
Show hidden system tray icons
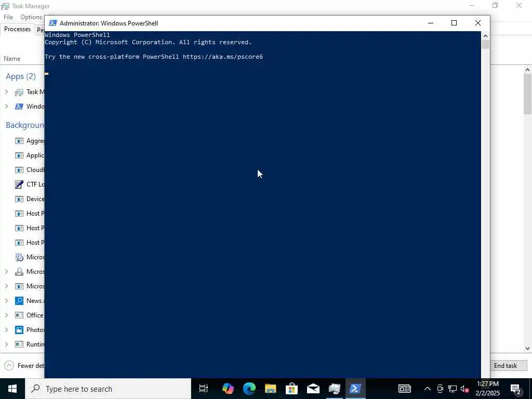[x=428, y=389]
